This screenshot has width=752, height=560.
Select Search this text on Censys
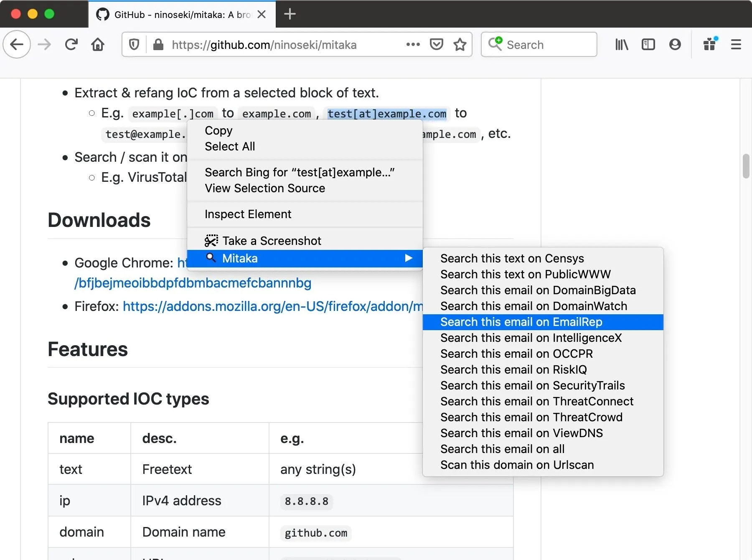click(543, 258)
